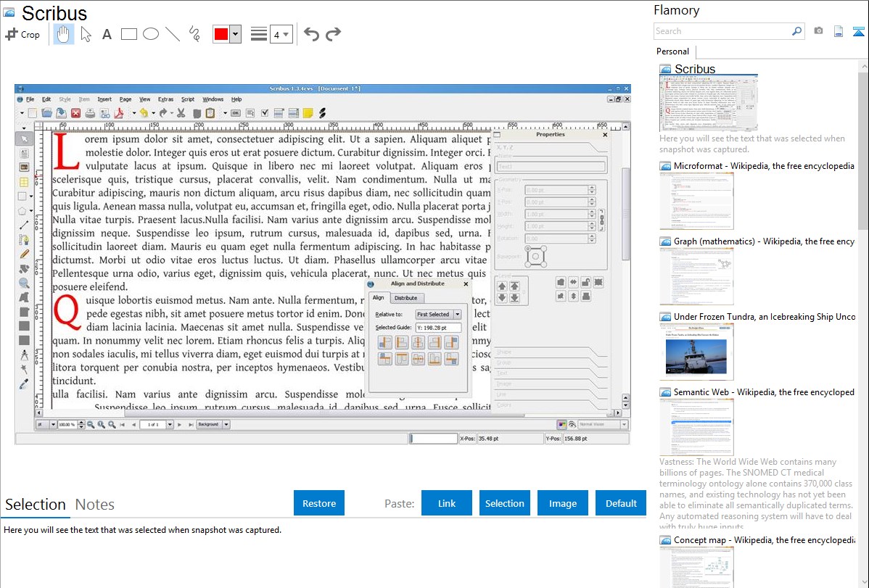
Task: Select the Crop tool
Action: (x=22, y=34)
